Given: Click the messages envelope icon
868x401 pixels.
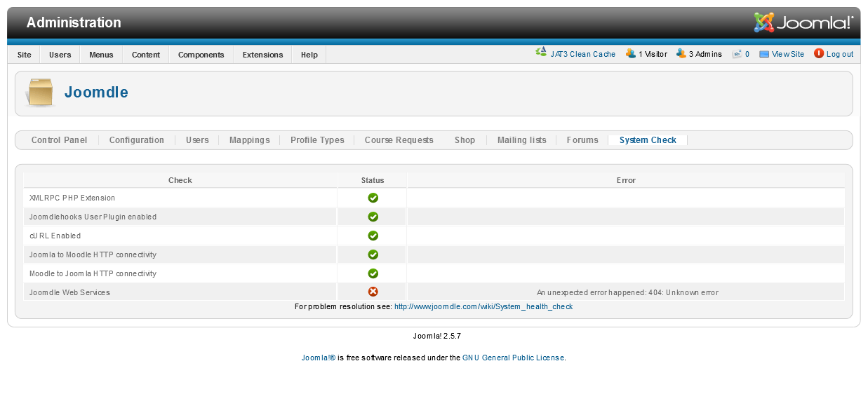Looking at the screenshot, I should [x=737, y=54].
